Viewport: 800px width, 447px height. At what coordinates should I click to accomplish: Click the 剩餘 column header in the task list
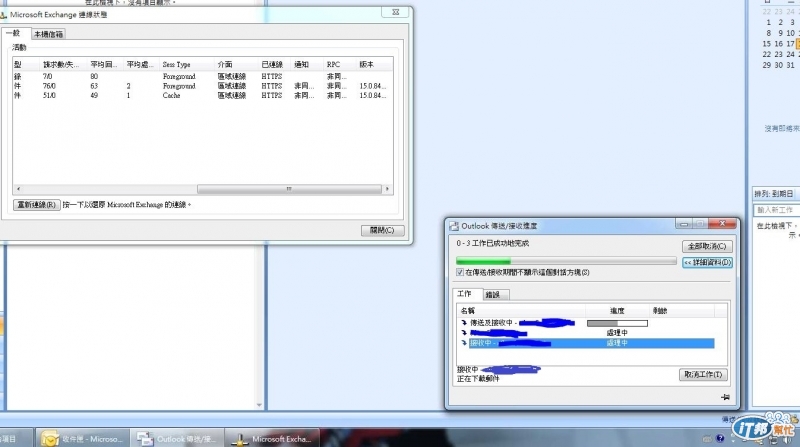point(682,310)
